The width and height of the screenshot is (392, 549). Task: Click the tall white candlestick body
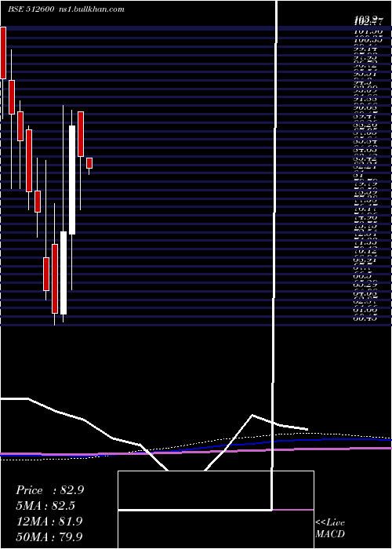pos(72,180)
